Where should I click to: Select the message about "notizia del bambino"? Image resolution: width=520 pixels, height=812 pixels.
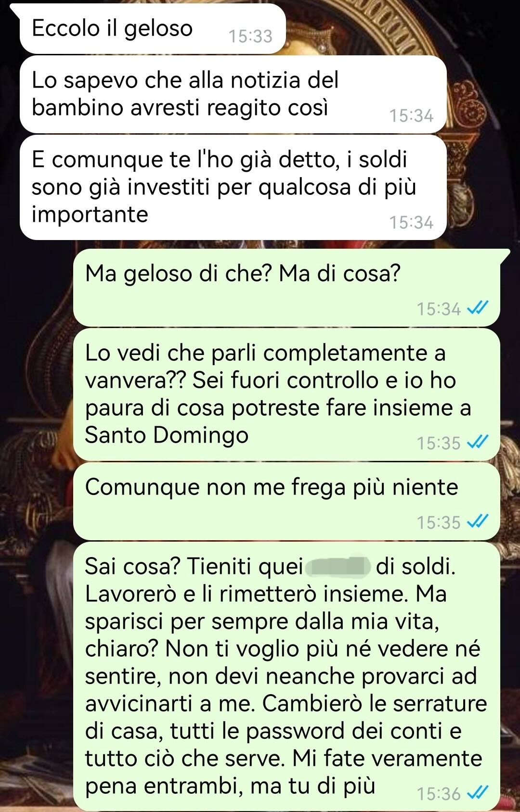click(233, 94)
